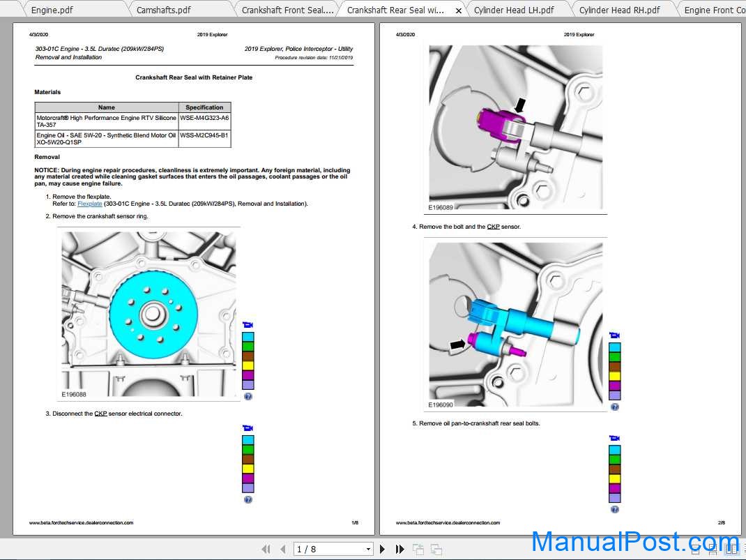746x560 pixels.
Task: Click the Motorcraft High Performance Engine RTV Silicone cell
Action: 107,121
